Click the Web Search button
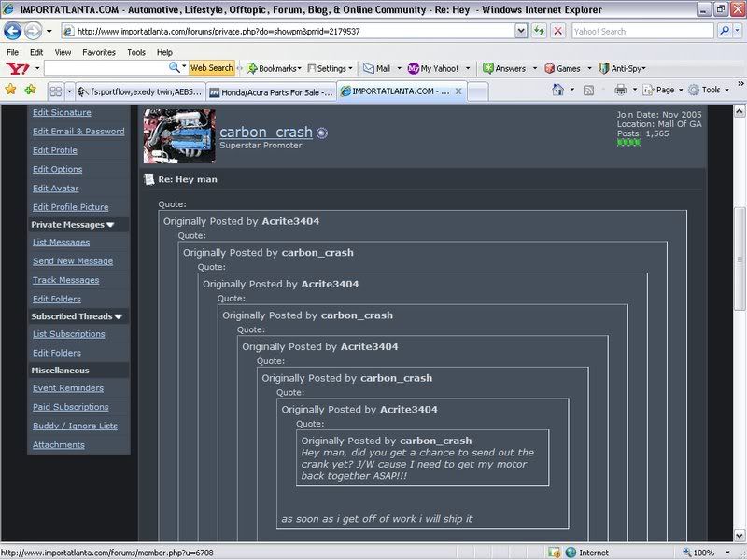 click(x=211, y=68)
